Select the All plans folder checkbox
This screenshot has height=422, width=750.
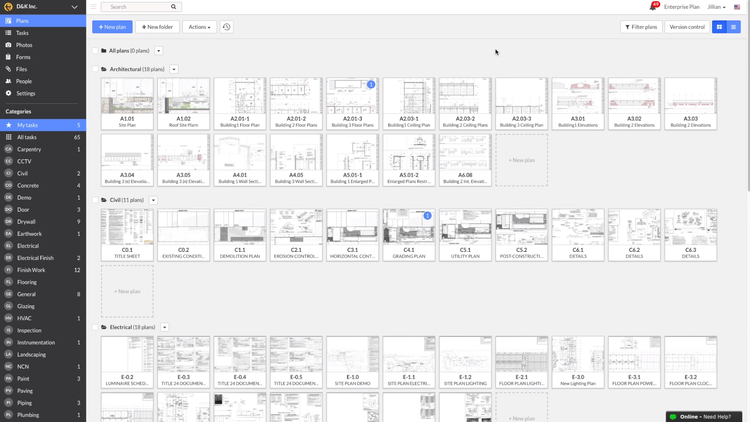(96, 50)
